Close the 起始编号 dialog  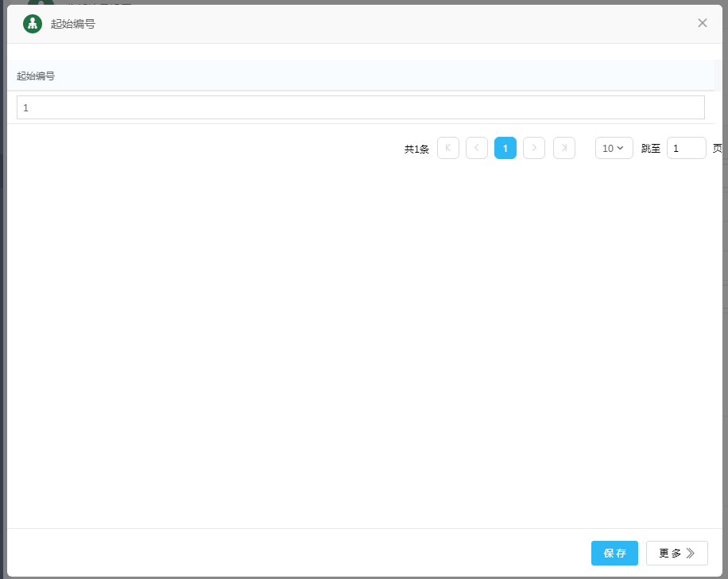pos(702,23)
